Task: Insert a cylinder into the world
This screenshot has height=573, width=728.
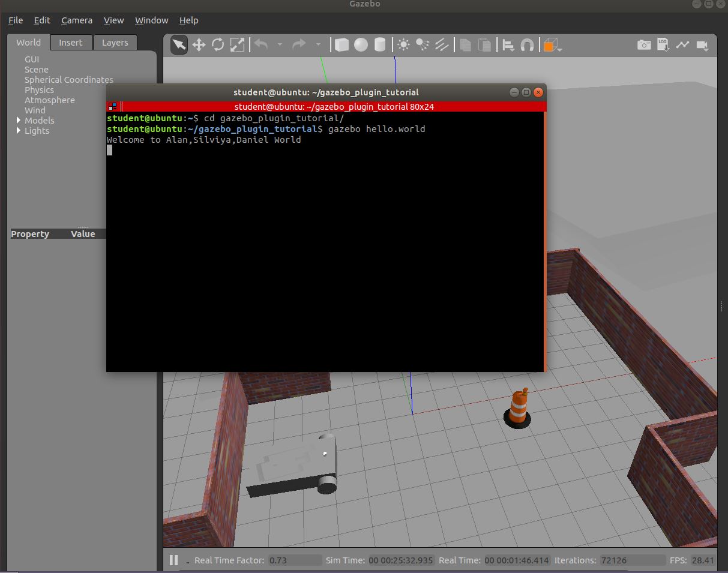Action: pos(380,44)
